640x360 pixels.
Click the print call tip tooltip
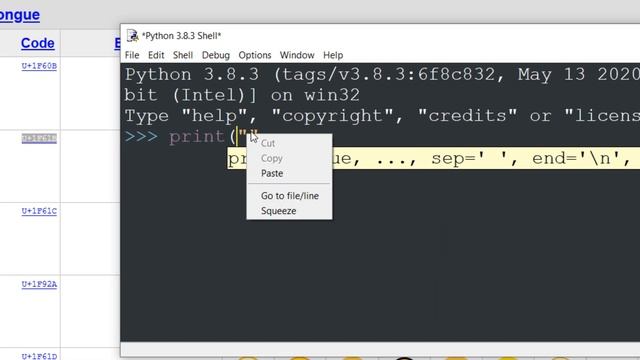pyautogui.click(x=433, y=158)
